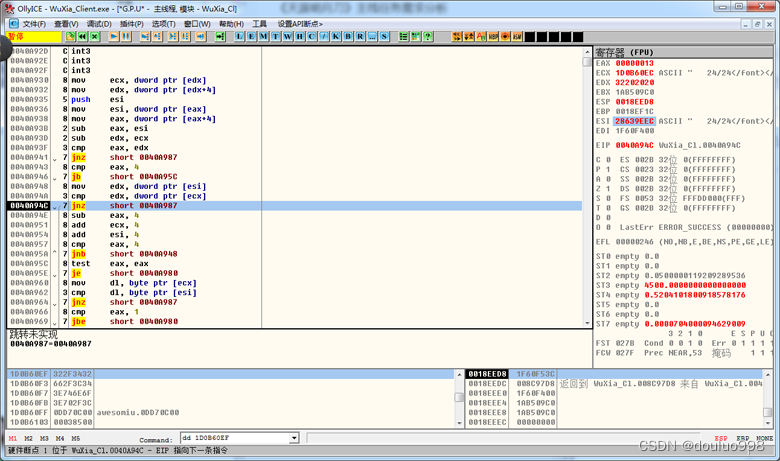Open the Log window with L button

point(240,36)
